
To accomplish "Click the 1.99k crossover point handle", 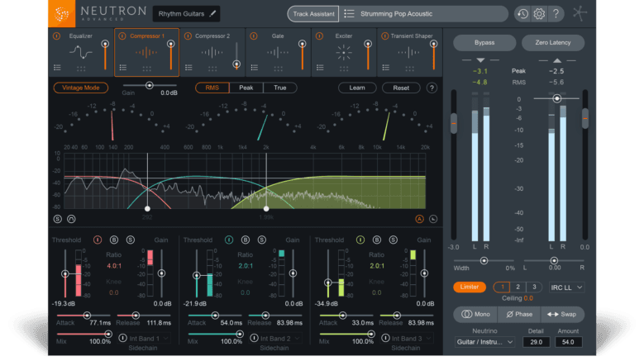I will click(266, 209).
